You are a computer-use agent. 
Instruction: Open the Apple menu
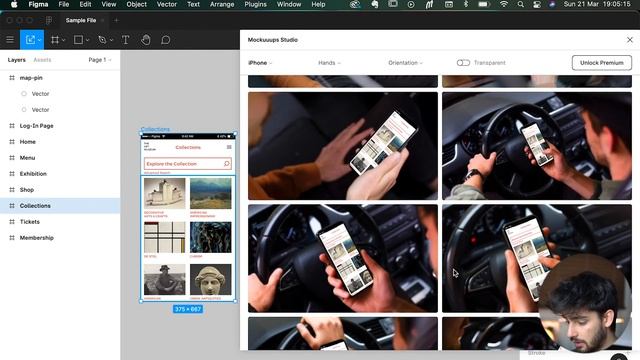click(14, 4)
